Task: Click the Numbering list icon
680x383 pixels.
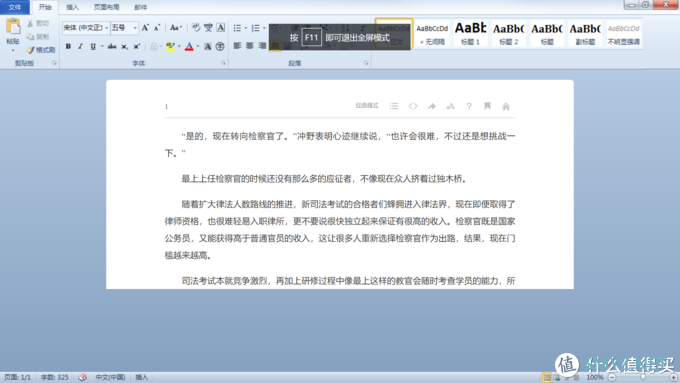Action: pos(256,28)
